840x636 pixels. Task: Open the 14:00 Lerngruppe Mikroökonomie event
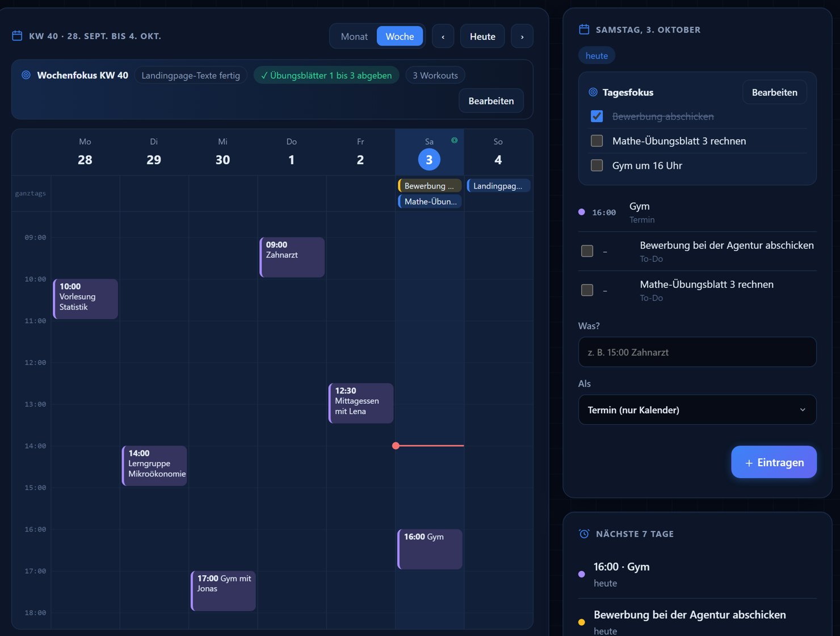[154, 466]
